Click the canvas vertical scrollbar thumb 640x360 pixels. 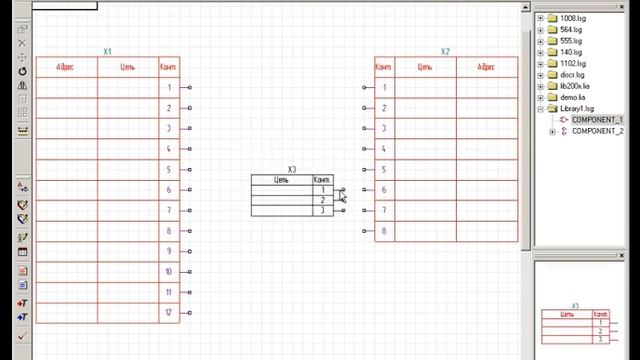tap(526, 139)
